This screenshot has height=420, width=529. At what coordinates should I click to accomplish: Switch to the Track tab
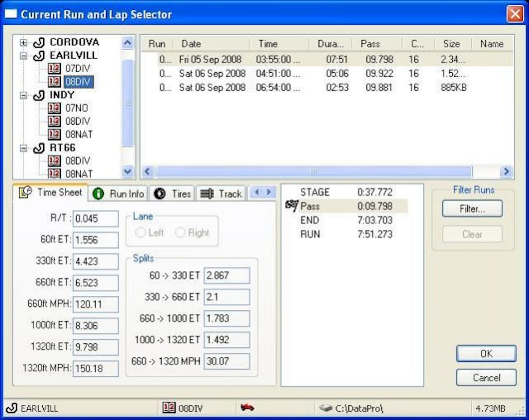point(221,194)
